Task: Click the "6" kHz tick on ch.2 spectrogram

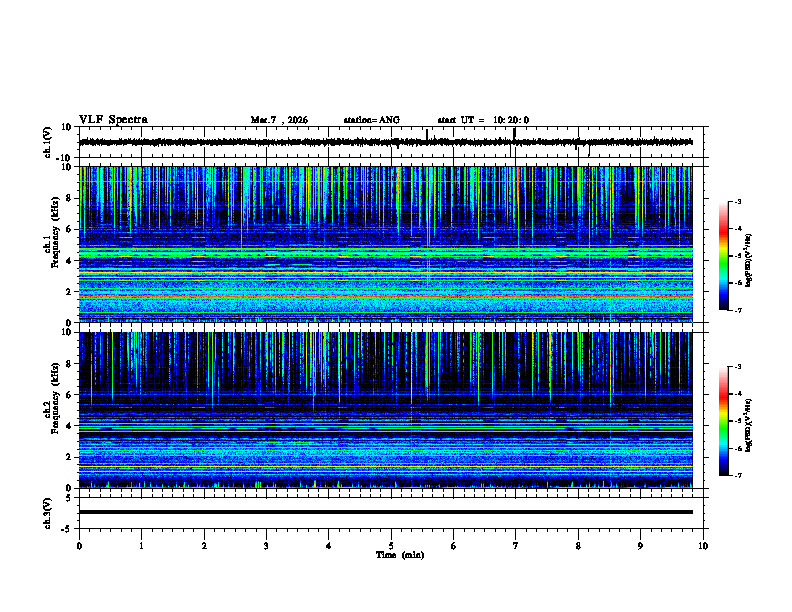Action: pyautogui.click(x=70, y=394)
